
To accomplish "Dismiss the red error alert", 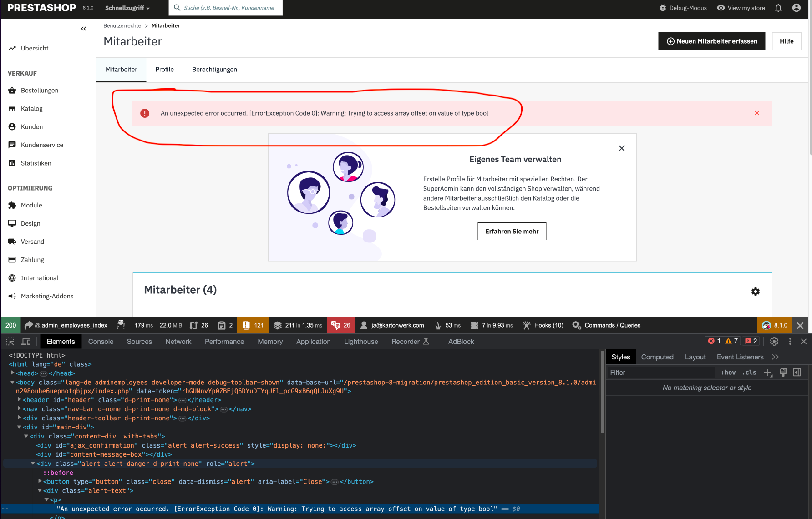I will (x=757, y=113).
